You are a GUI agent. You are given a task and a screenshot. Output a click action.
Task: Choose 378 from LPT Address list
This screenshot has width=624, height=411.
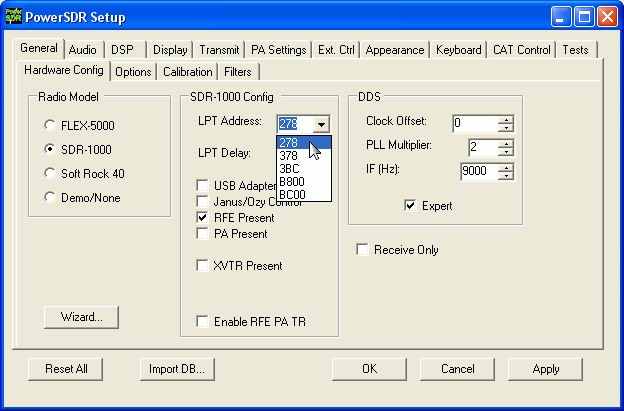click(x=304, y=156)
